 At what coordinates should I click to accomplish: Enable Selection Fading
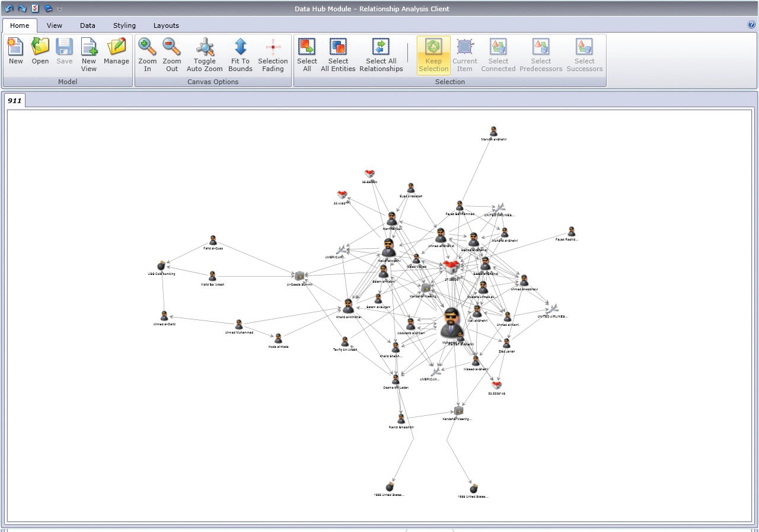click(x=273, y=53)
